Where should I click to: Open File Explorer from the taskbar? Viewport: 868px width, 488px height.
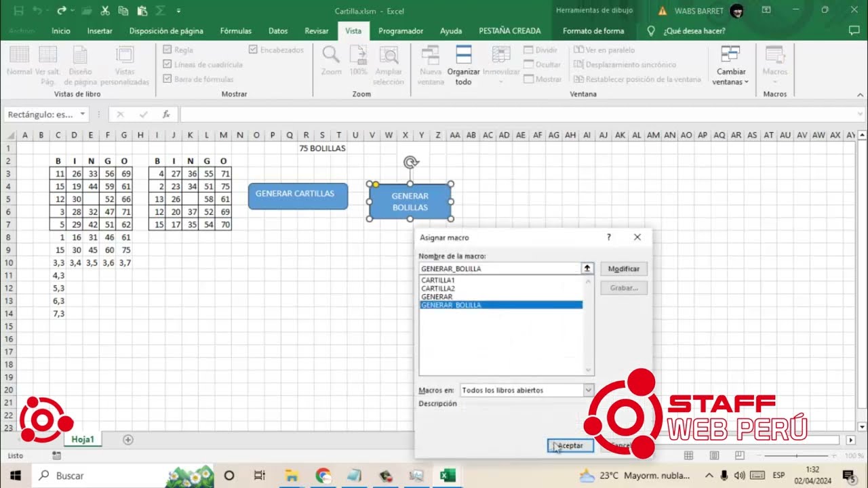click(292, 476)
